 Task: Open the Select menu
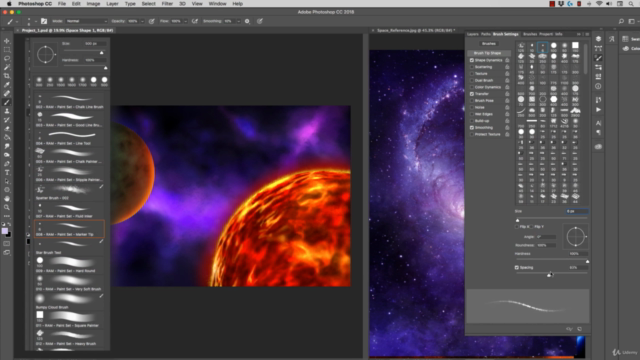point(149,4)
